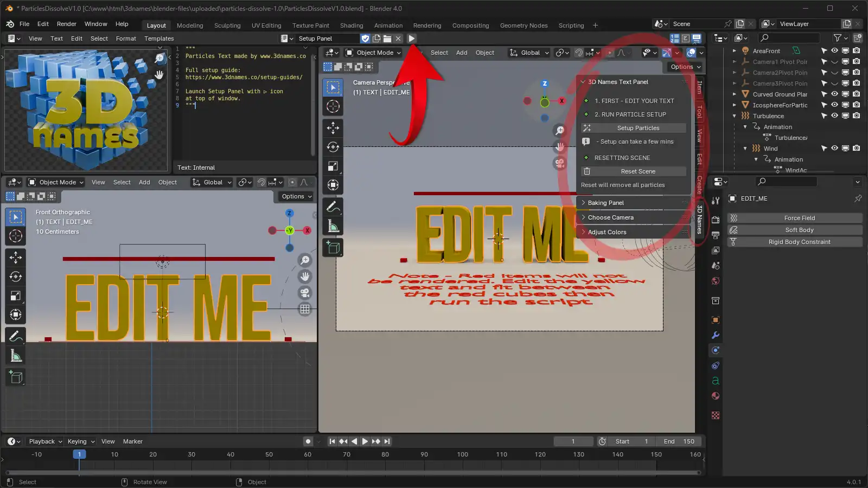Open the Modifiers wrench properties tab

tap(716, 335)
